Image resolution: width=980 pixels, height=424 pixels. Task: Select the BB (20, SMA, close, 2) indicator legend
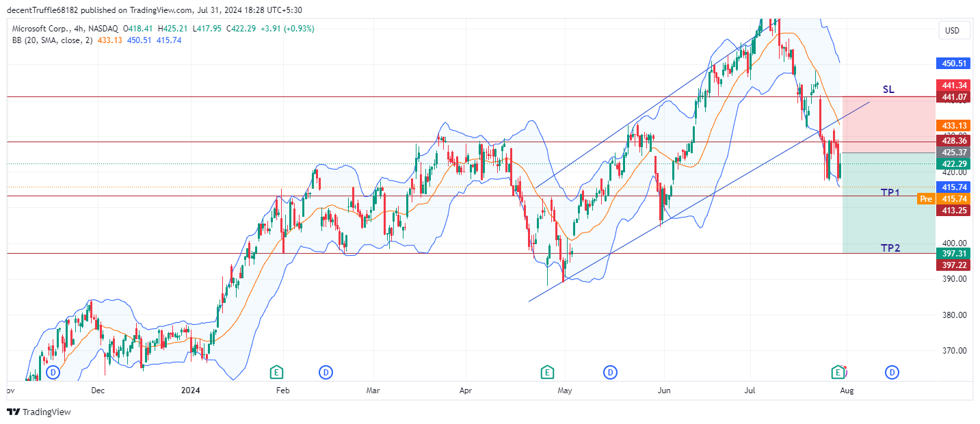pyautogui.click(x=52, y=40)
